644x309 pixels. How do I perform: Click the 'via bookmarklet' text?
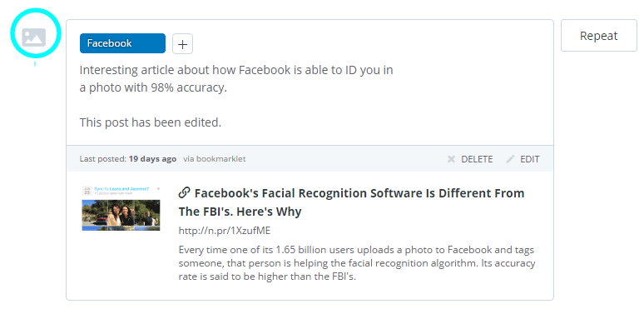(215, 158)
